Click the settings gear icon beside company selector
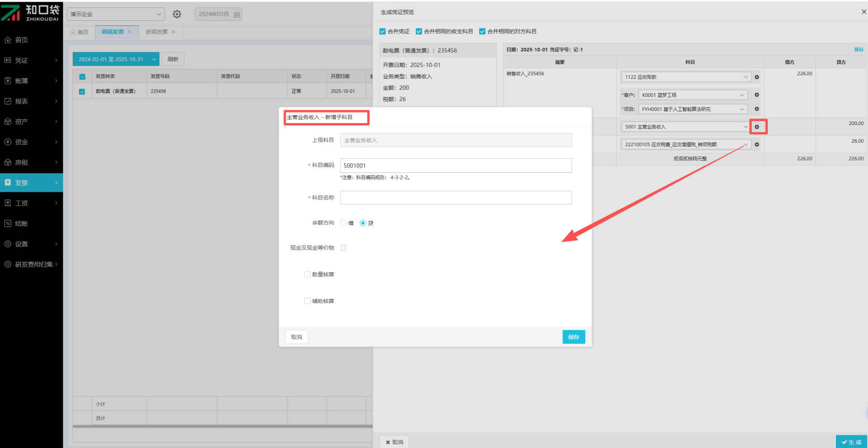 click(x=177, y=14)
